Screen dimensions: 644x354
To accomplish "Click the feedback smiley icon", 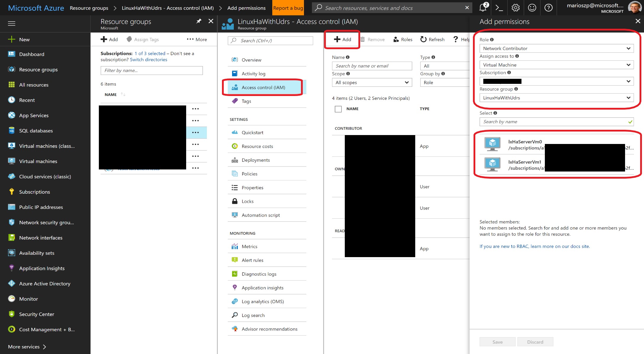I will coord(532,8).
